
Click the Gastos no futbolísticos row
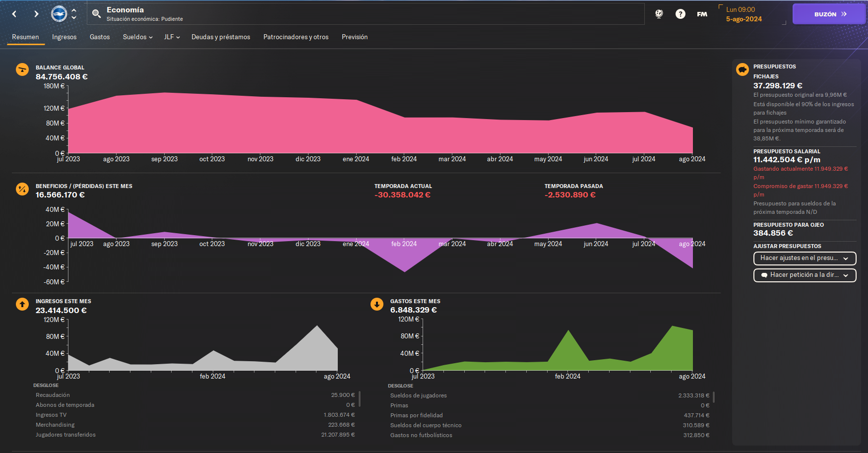coord(550,435)
